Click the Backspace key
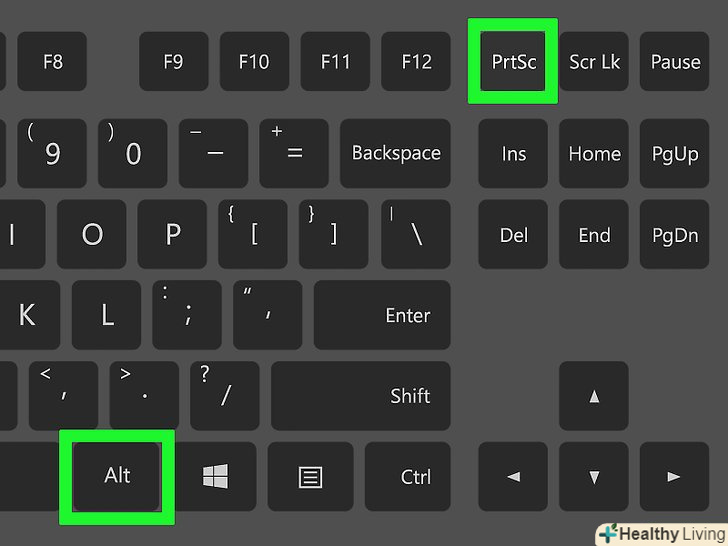728x546 pixels. [395, 153]
